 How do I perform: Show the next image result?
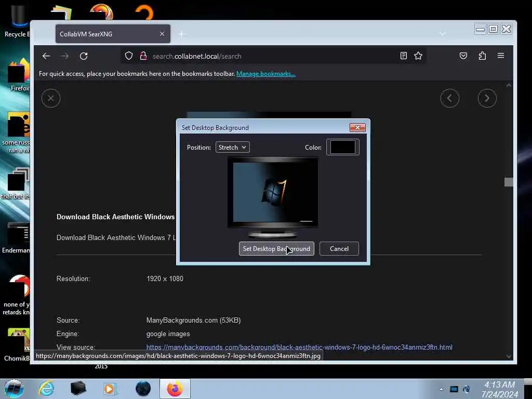[487, 98]
